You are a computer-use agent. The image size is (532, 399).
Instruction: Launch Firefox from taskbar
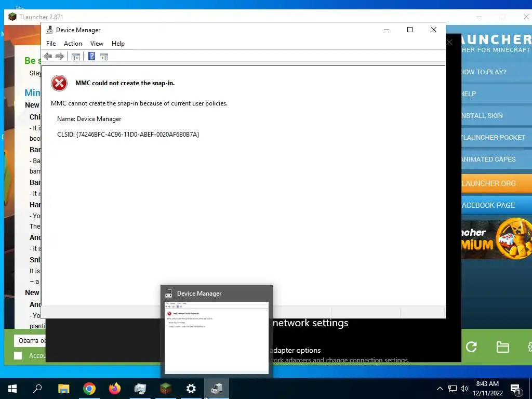pyautogui.click(x=115, y=389)
